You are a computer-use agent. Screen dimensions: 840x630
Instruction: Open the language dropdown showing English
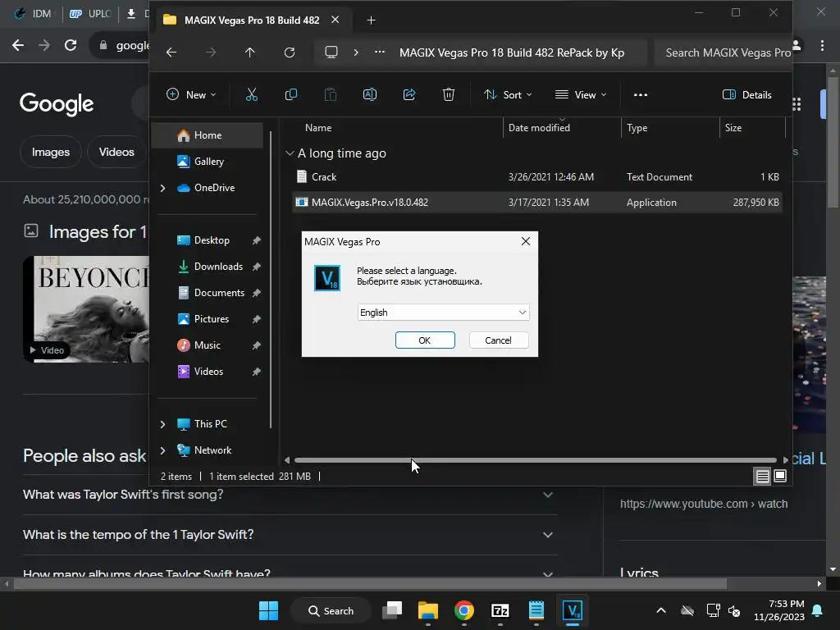coord(444,313)
